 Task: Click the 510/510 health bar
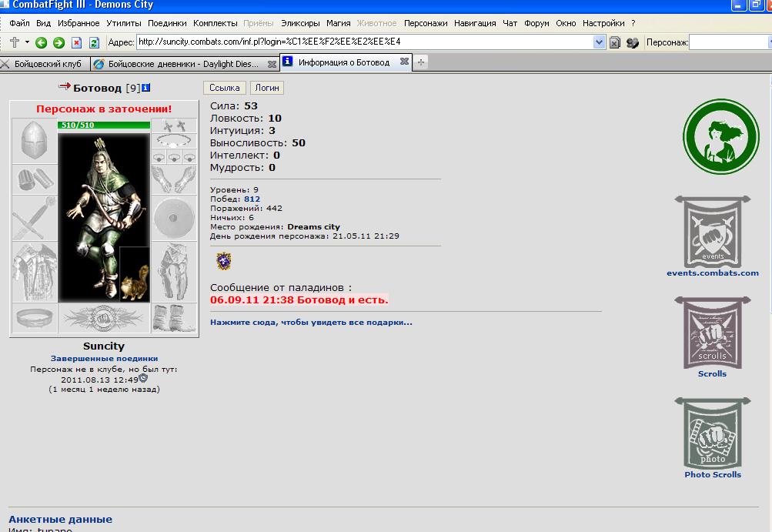104,125
